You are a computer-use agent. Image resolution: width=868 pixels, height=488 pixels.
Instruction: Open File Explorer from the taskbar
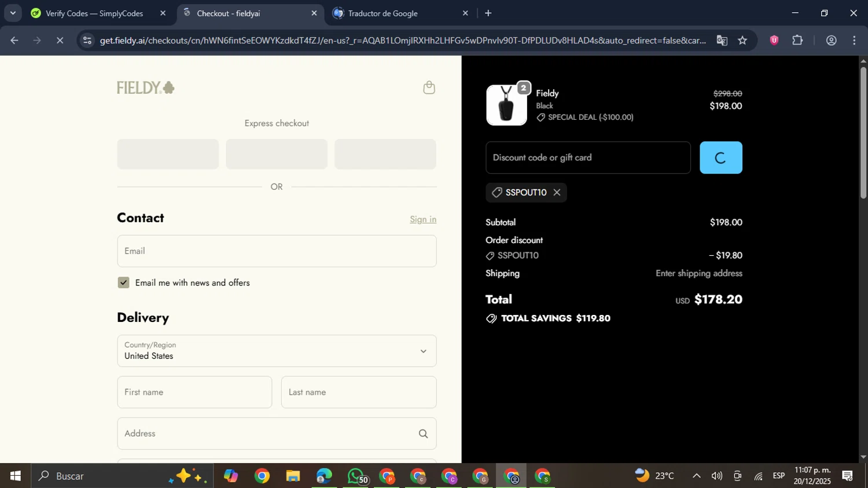293,476
